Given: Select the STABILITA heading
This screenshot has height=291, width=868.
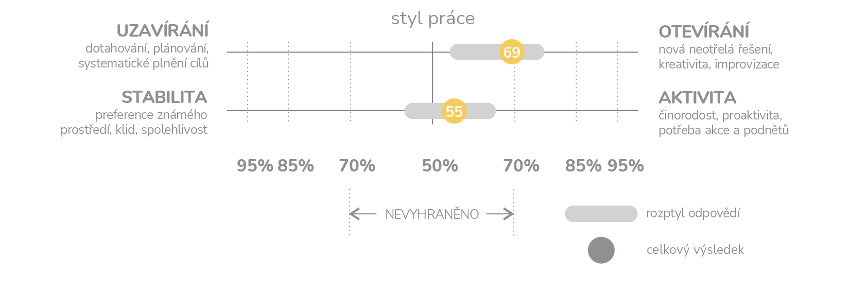Looking at the screenshot, I should click(164, 97).
